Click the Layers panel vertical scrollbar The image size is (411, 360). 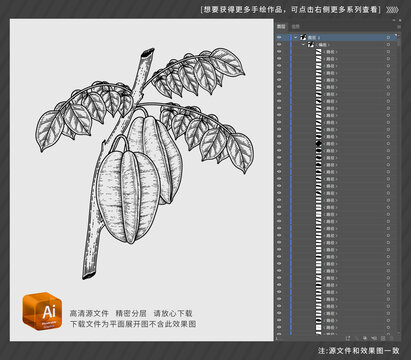coord(399,183)
